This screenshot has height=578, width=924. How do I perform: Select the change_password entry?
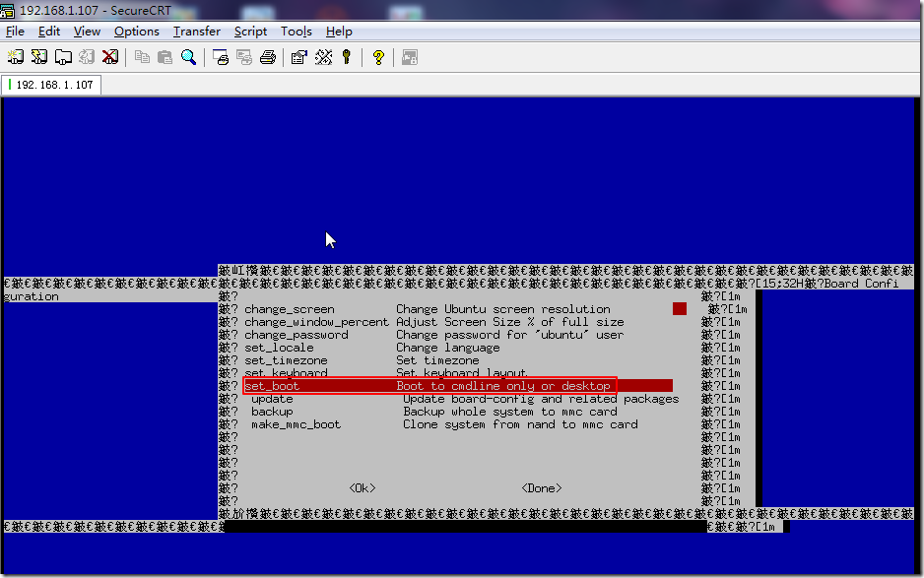[297, 335]
